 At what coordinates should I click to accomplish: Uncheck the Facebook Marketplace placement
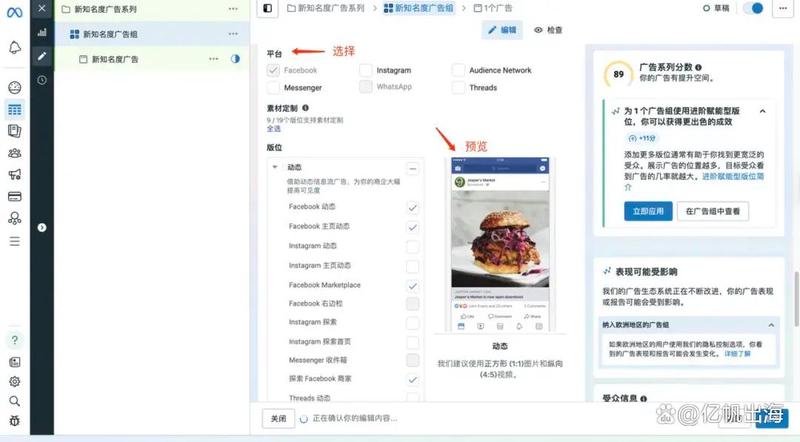pos(412,285)
